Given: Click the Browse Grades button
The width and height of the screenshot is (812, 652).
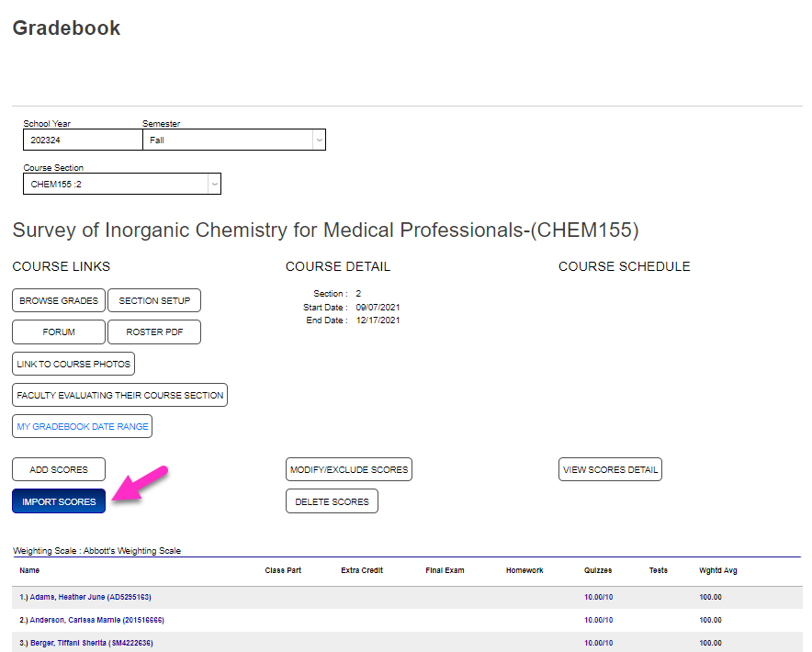Looking at the screenshot, I should 58,300.
